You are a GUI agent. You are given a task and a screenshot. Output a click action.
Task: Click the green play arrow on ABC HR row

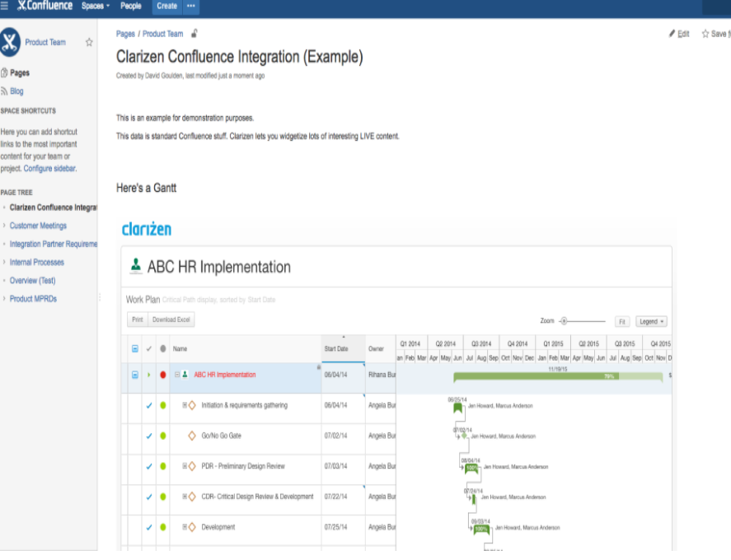coord(148,375)
